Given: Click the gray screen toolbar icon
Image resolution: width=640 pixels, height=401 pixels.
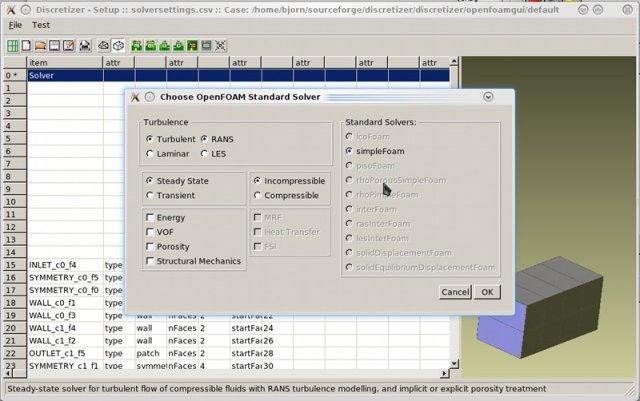Looking at the screenshot, I should point(206,46).
